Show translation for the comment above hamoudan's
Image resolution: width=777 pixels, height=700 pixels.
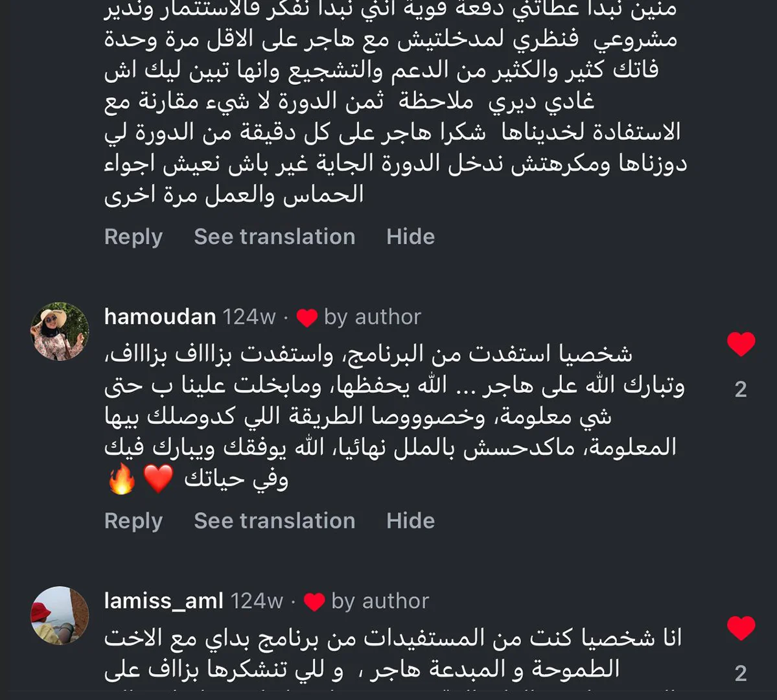274,237
